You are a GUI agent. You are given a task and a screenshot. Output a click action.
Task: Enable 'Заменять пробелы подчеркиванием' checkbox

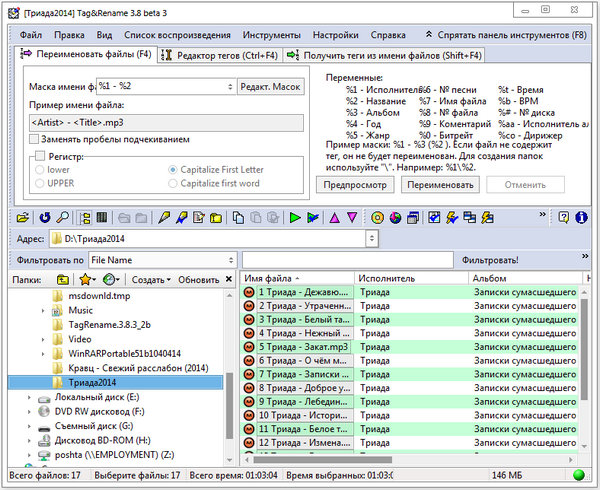(x=35, y=139)
